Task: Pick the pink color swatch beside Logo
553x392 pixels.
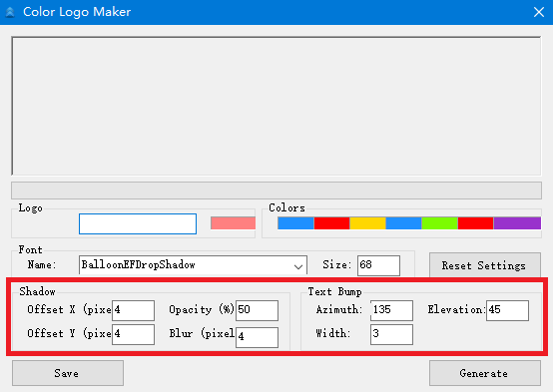Action: click(234, 223)
